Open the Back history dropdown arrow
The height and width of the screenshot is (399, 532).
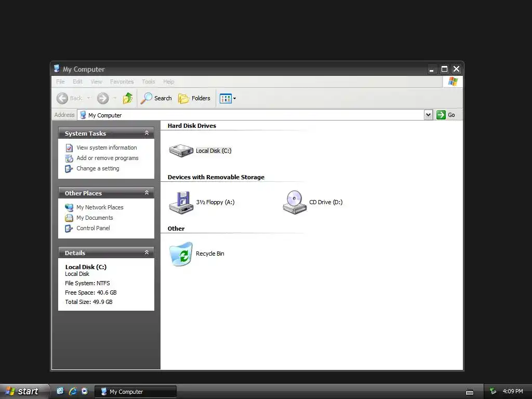pos(89,98)
